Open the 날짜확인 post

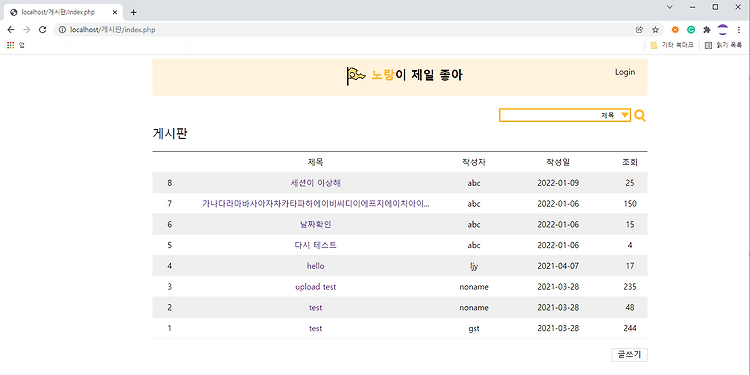[x=316, y=224]
